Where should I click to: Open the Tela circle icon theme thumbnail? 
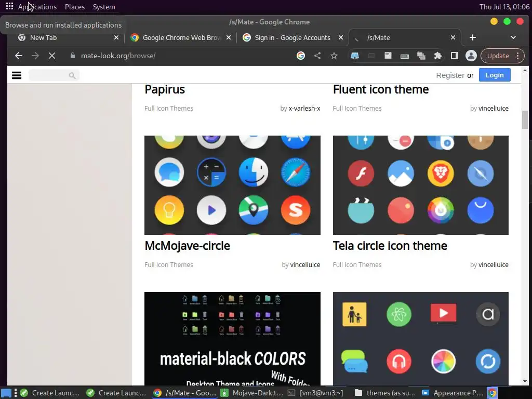[x=420, y=185]
